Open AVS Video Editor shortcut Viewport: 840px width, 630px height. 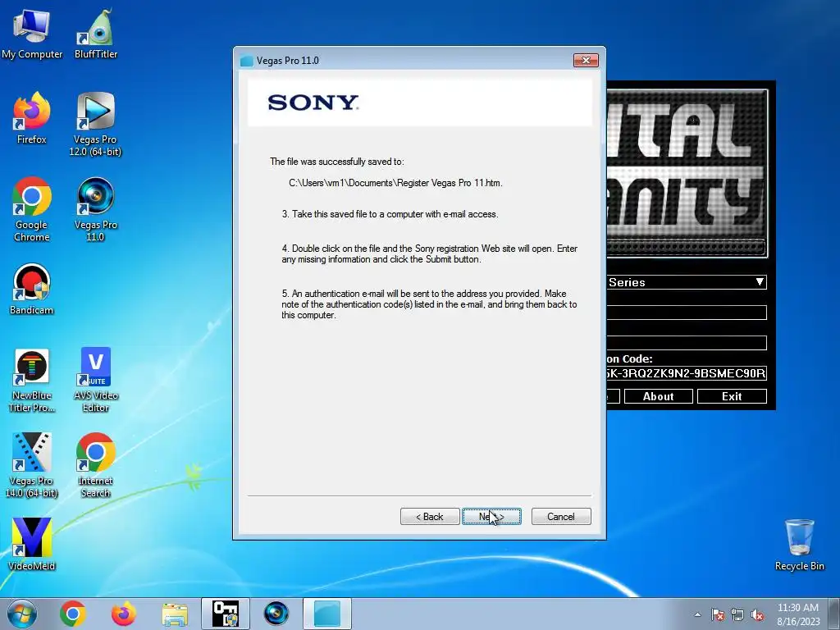click(x=96, y=381)
